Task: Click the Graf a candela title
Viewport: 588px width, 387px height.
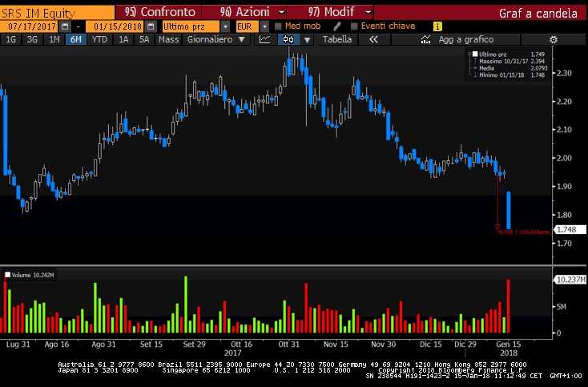Action: [538, 14]
